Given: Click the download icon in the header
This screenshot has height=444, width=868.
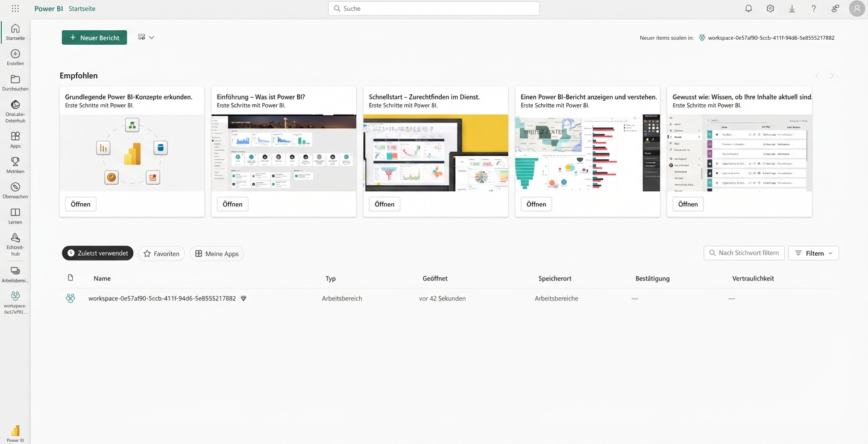Looking at the screenshot, I should 791,8.
